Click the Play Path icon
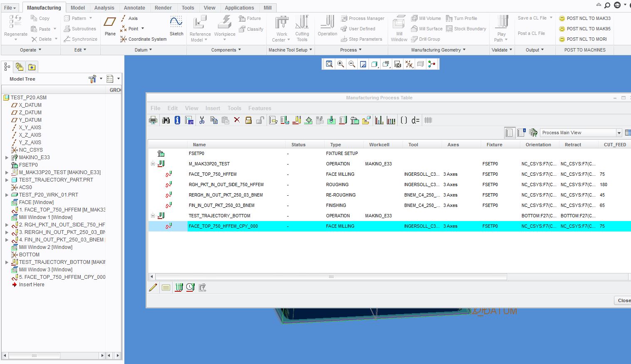This screenshot has height=364, width=631. click(x=501, y=29)
